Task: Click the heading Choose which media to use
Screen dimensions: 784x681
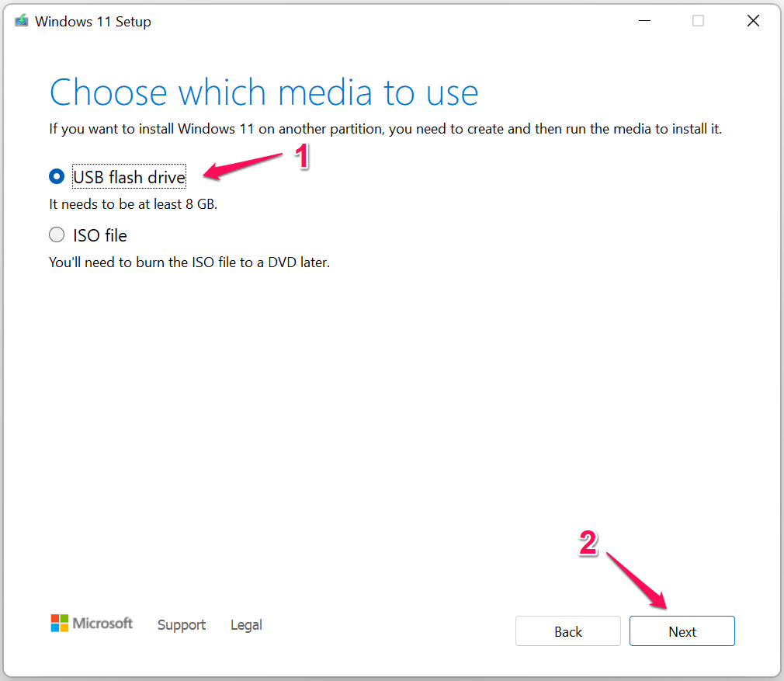Action: tap(263, 92)
